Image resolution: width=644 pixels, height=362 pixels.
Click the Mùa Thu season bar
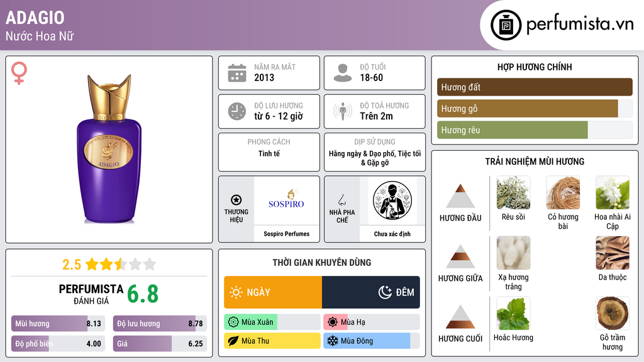coord(272,341)
